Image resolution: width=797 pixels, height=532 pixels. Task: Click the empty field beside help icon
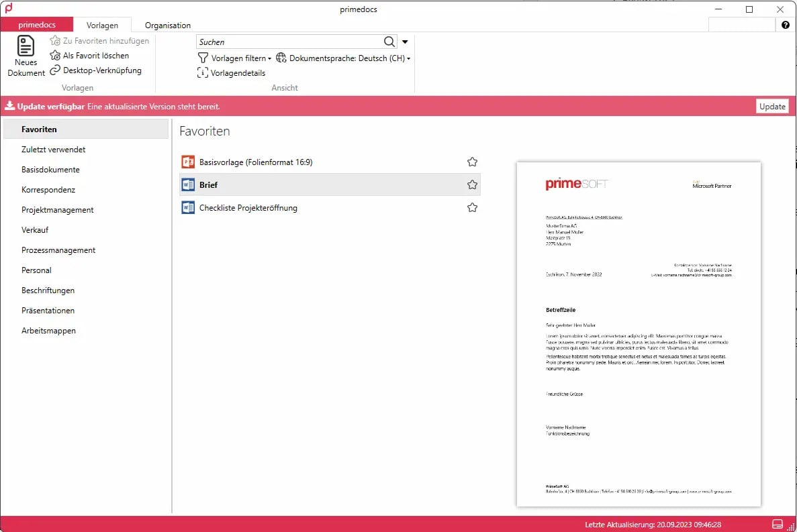tap(741, 25)
